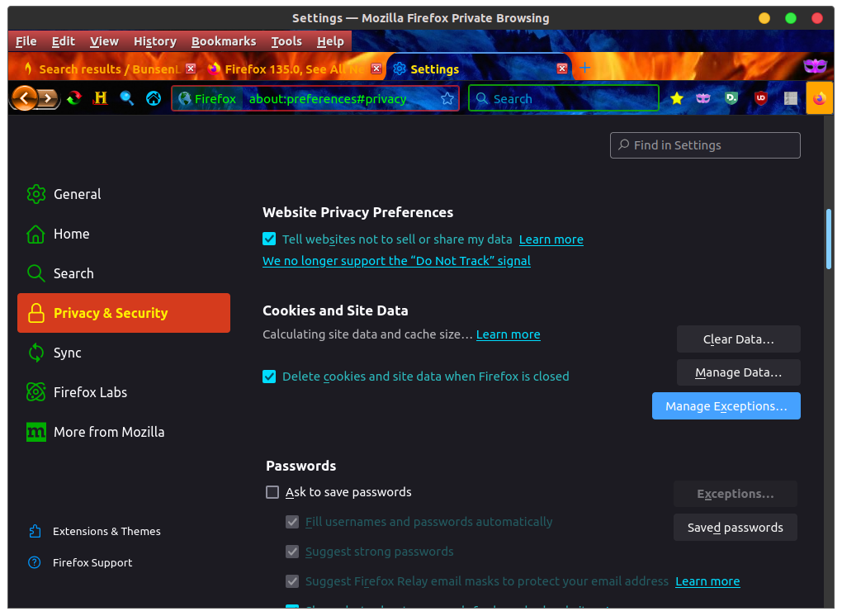This screenshot has height=616, width=842.
Task: Go to the home page via the house icon
Action: click(x=154, y=98)
